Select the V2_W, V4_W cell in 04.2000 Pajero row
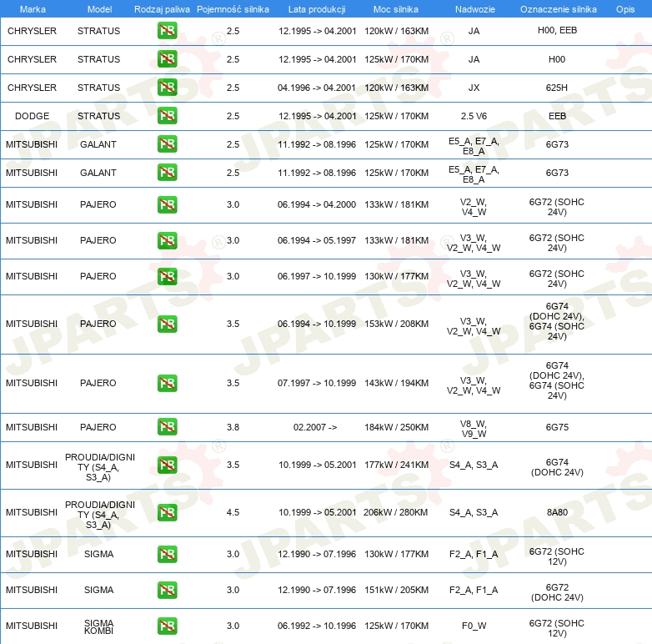The image size is (652, 644). (474, 207)
